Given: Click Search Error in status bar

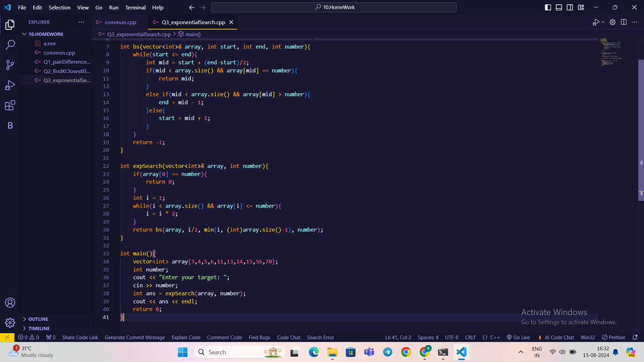Looking at the screenshot, I should [320, 337].
